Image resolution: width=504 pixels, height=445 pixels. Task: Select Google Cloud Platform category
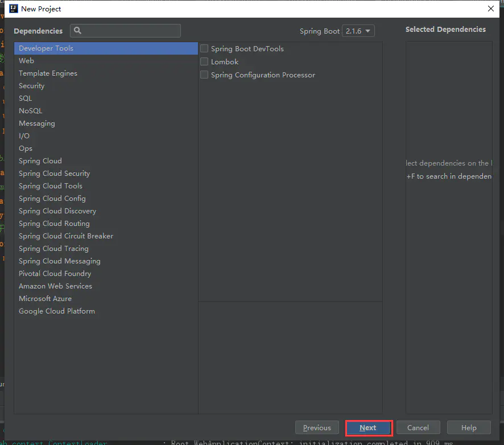coord(106,312)
